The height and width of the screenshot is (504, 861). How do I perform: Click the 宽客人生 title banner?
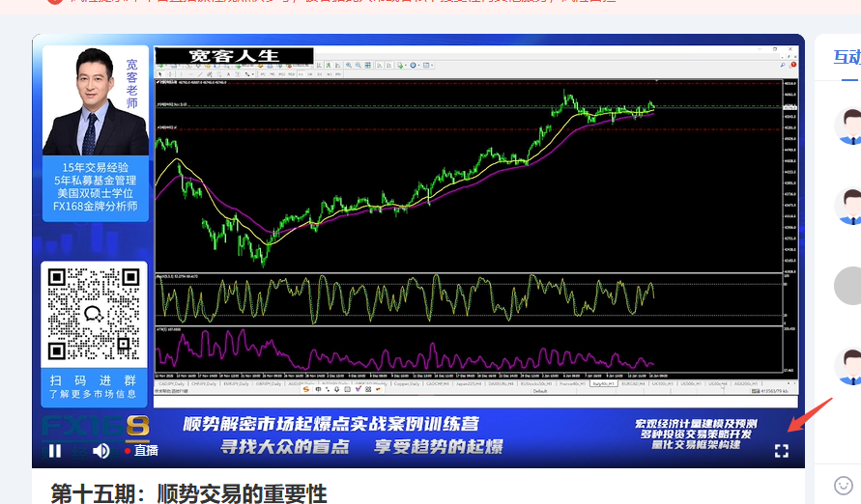click(233, 54)
